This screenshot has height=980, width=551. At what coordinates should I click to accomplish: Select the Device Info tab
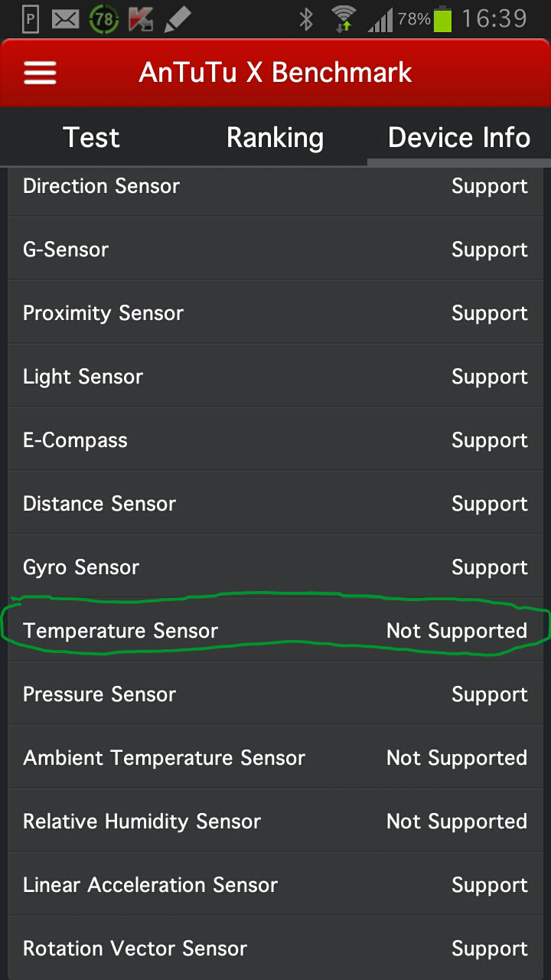pos(459,138)
